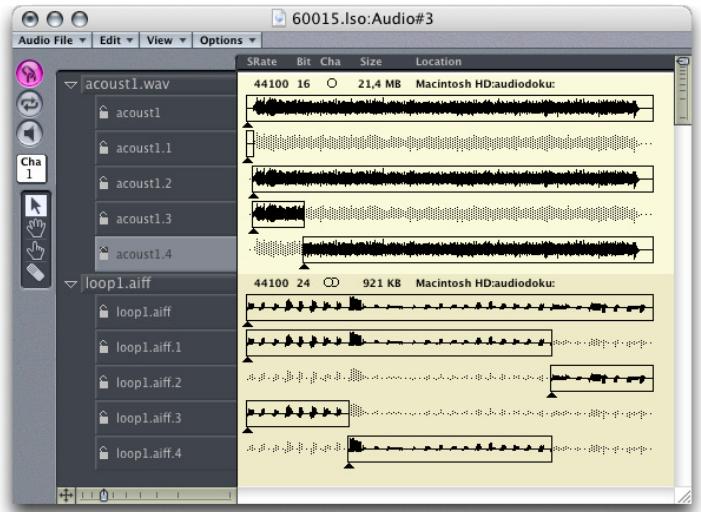Click the anchor marker under acoust1.4 waveform

[x=304, y=266]
